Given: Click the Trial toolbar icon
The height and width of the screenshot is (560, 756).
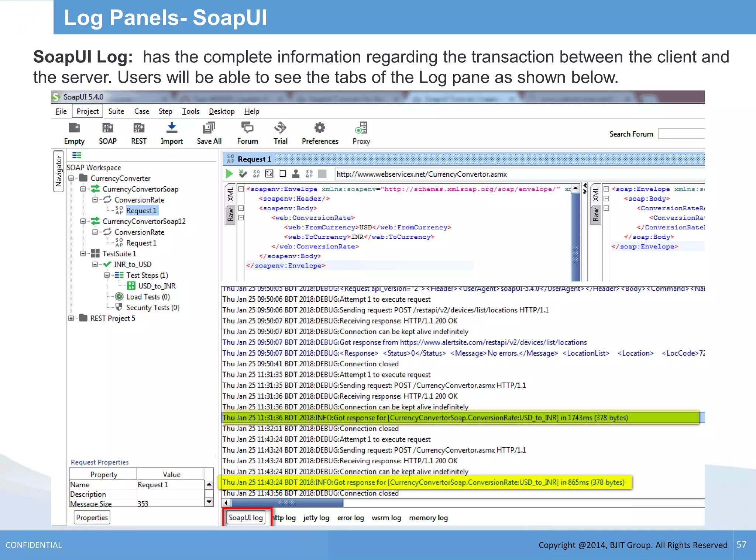Looking at the screenshot, I should pyautogui.click(x=280, y=128).
